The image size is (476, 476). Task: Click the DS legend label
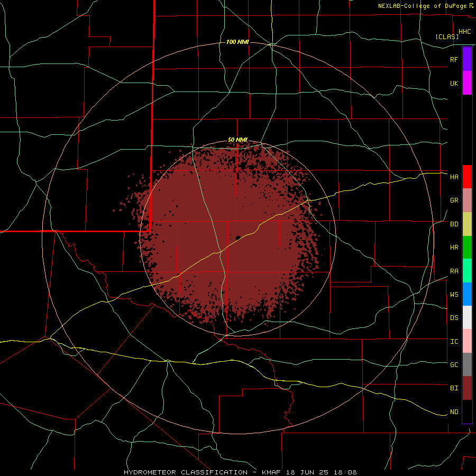pos(454,318)
